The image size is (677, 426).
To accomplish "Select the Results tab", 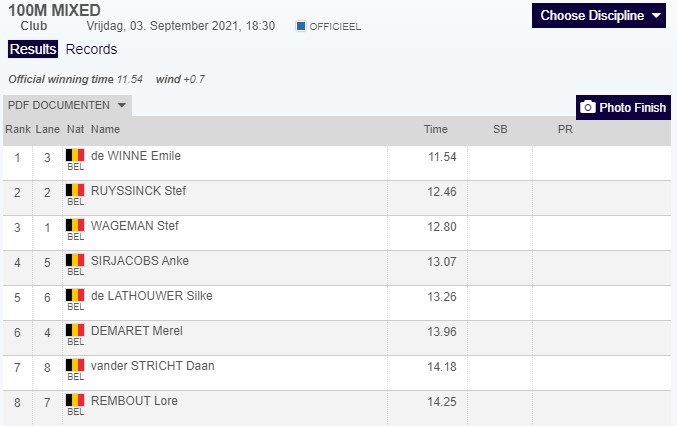I will point(33,49).
